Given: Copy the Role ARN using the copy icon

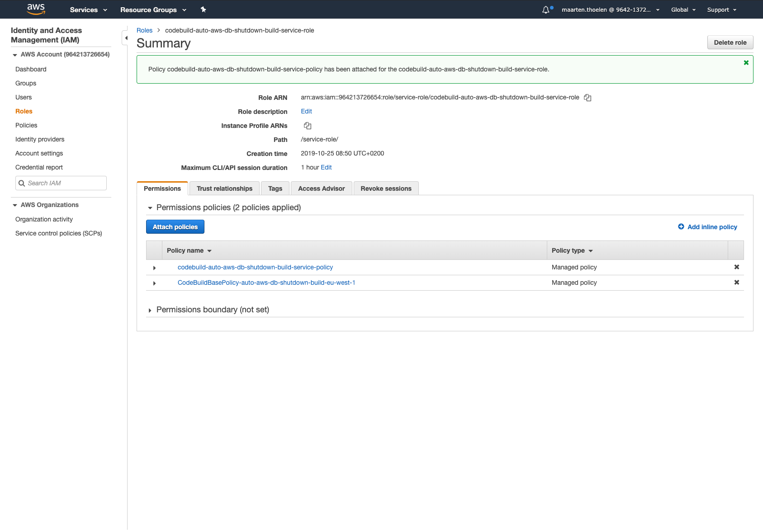Looking at the screenshot, I should click(587, 97).
